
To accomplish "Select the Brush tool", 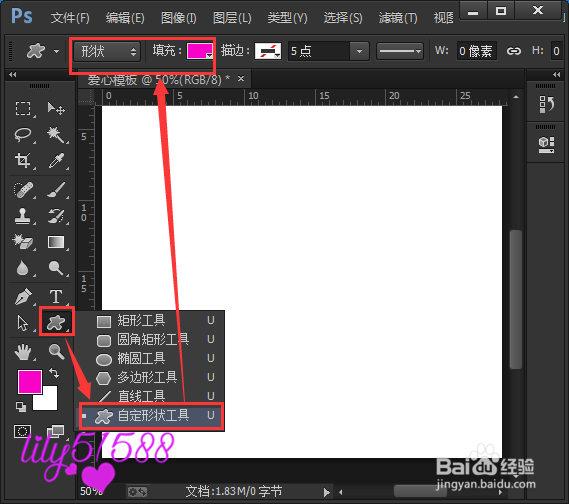I will coord(56,190).
